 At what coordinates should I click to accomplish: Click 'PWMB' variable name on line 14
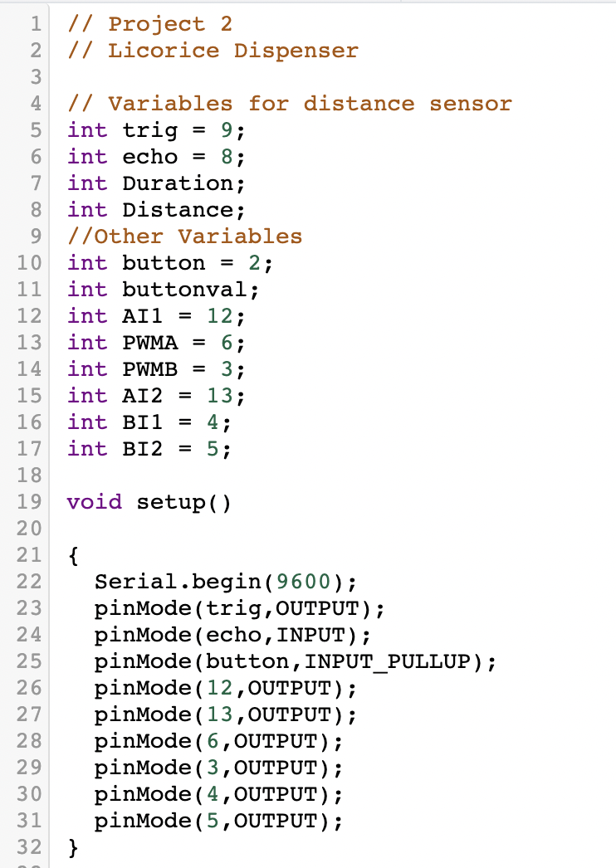coord(150,369)
